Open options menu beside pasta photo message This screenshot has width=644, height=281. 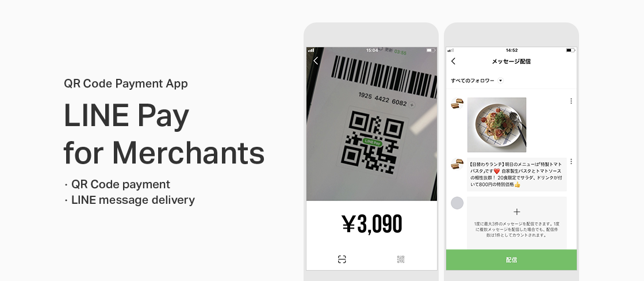pos(571,101)
